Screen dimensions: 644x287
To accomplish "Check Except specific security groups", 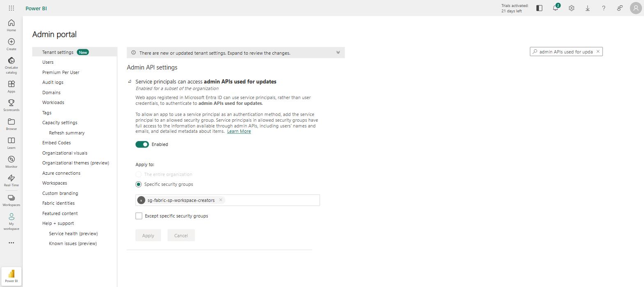I will [x=139, y=216].
